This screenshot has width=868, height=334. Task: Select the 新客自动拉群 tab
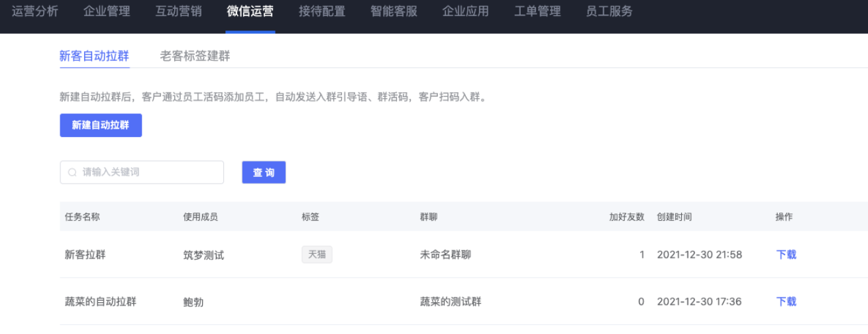[x=94, y=56]
